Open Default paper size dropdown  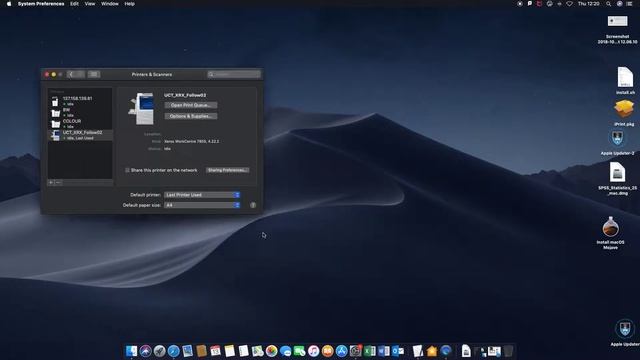coord(202,205)
